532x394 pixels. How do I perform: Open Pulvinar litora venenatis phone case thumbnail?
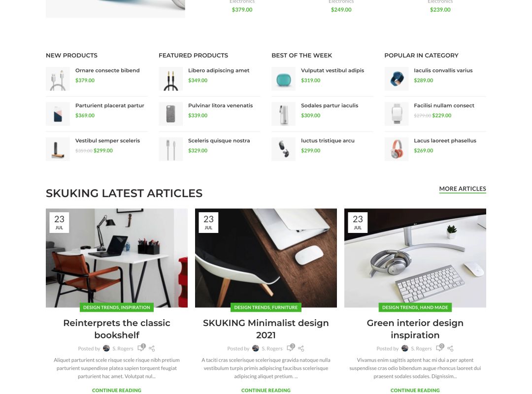[170, 114]
